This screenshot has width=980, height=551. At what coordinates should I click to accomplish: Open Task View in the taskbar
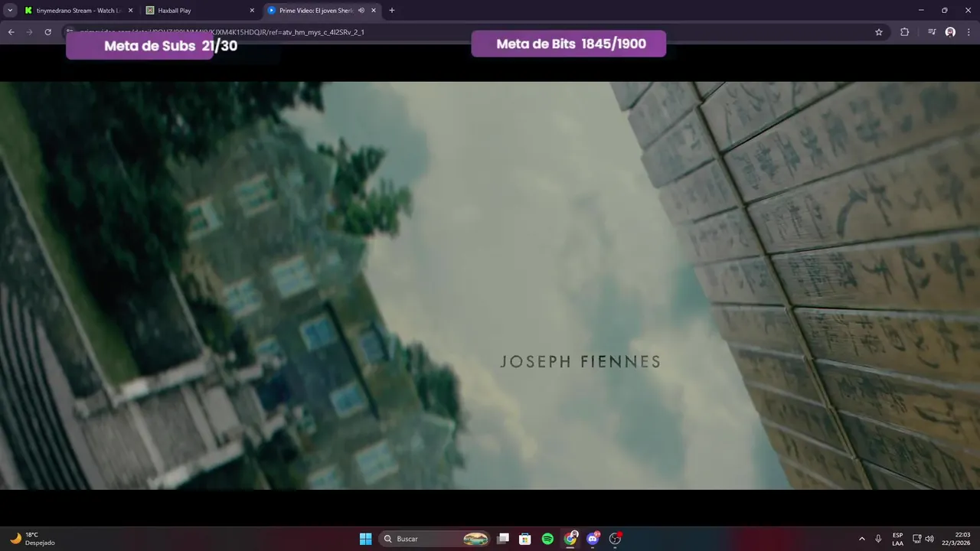[503, 539]
